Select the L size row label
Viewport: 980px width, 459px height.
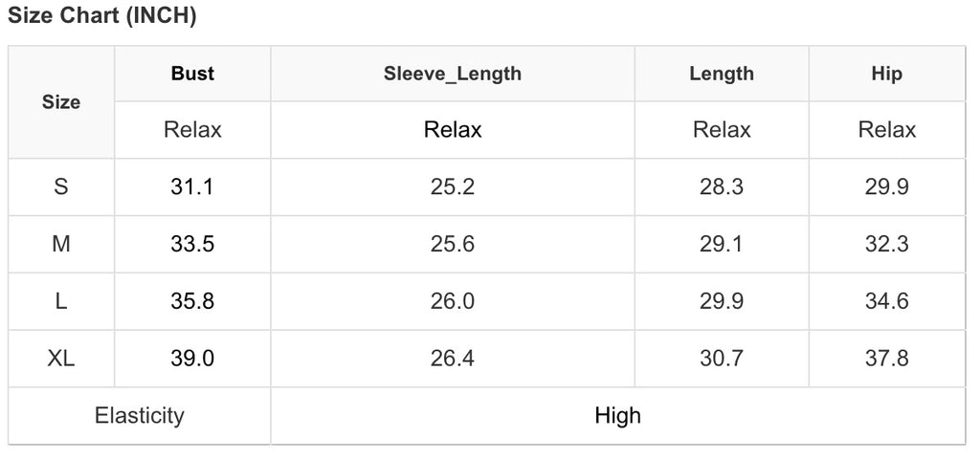point(61,301)
